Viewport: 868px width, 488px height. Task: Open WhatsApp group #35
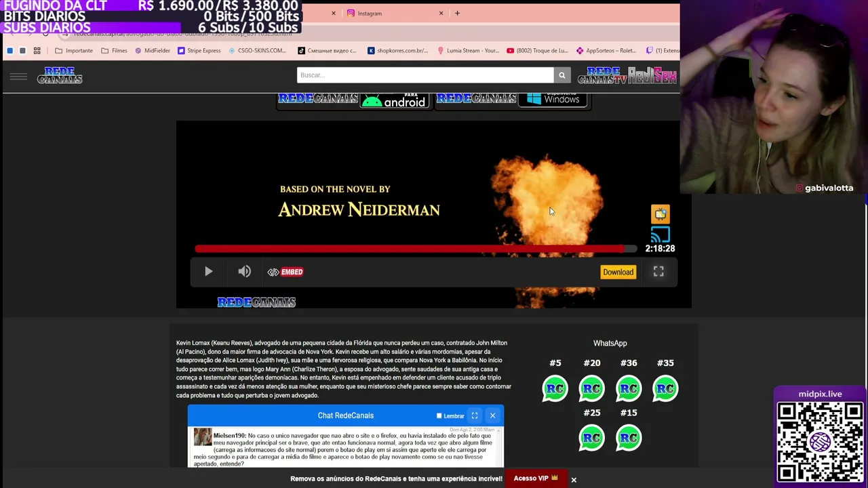pos(665,388)
